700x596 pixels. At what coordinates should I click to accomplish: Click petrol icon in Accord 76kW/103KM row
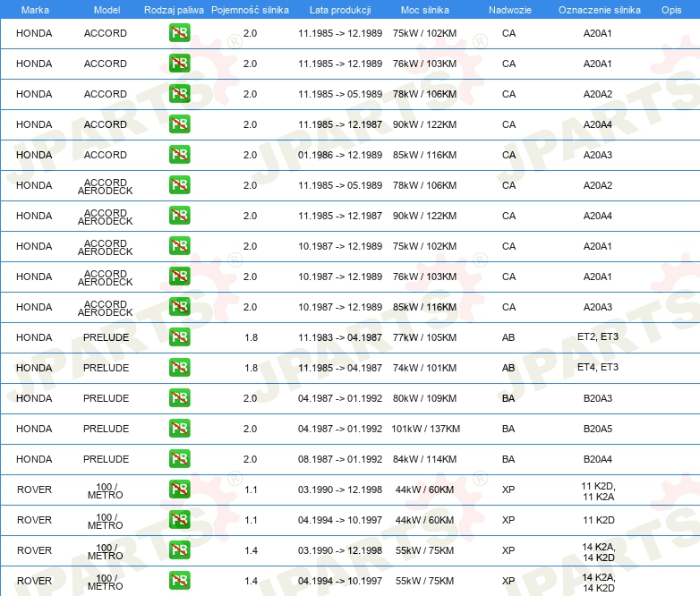coord(179,64)
